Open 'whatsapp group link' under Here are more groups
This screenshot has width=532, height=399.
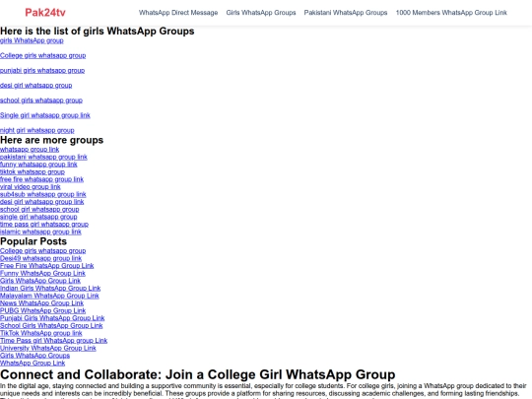pos(30,150)
